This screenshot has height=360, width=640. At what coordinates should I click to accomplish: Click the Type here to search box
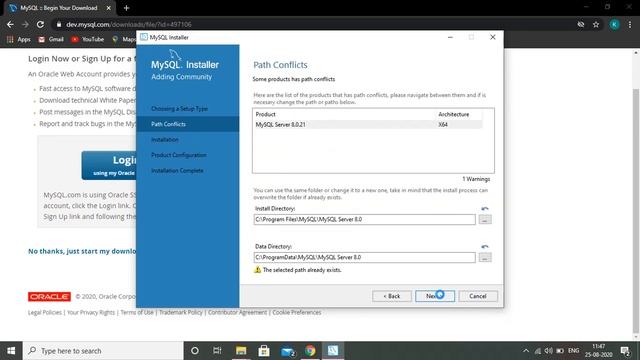[103, 351]
